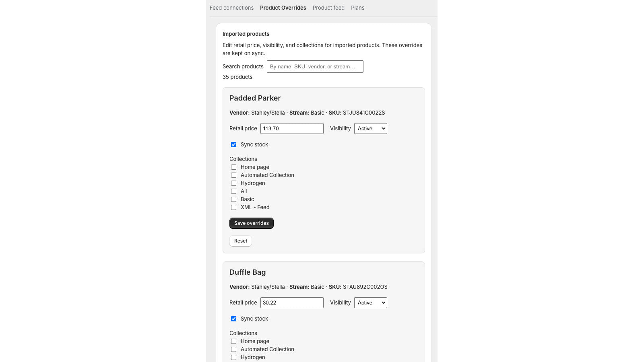Select Basic collection for Padded Parker

tap(233, 200)
